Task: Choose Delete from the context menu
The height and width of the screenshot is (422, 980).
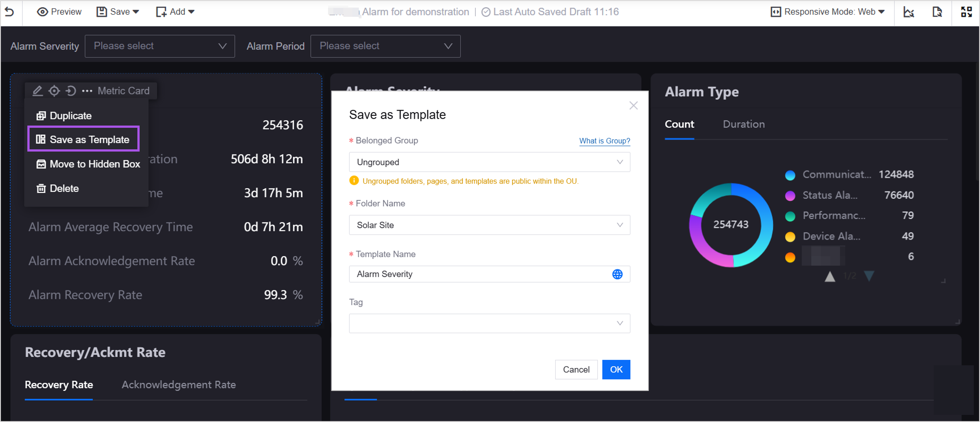Action: [x=57, y=188]
